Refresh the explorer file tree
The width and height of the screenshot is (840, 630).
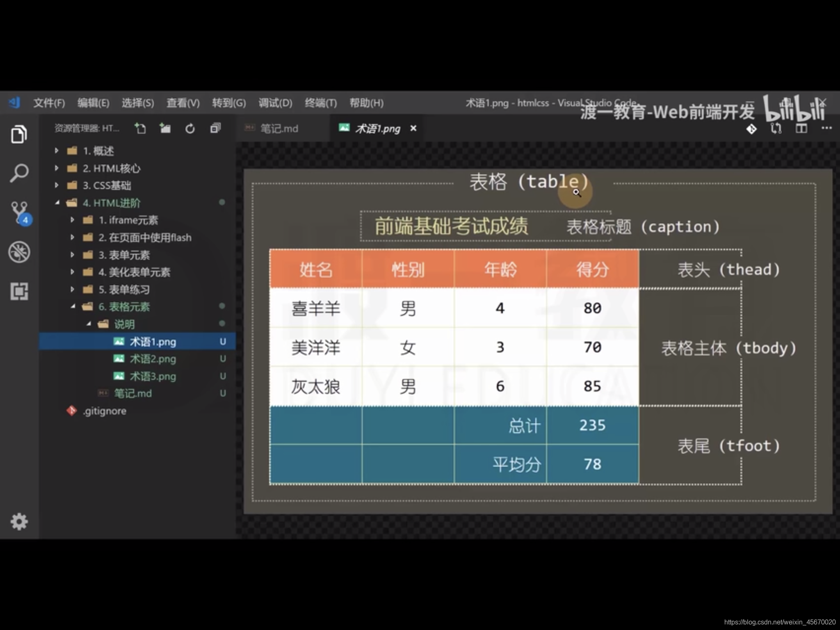[190, 129]
